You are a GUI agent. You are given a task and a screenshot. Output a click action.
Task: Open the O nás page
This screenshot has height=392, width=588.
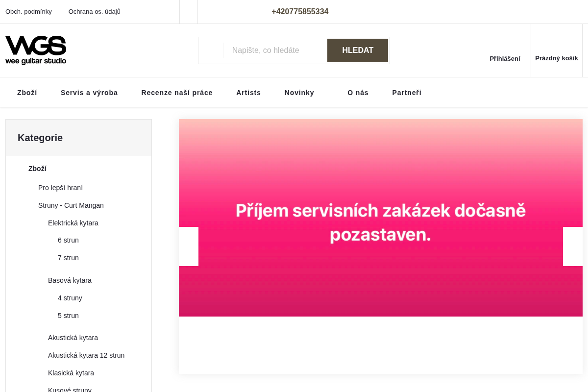(x=358, y=93)
